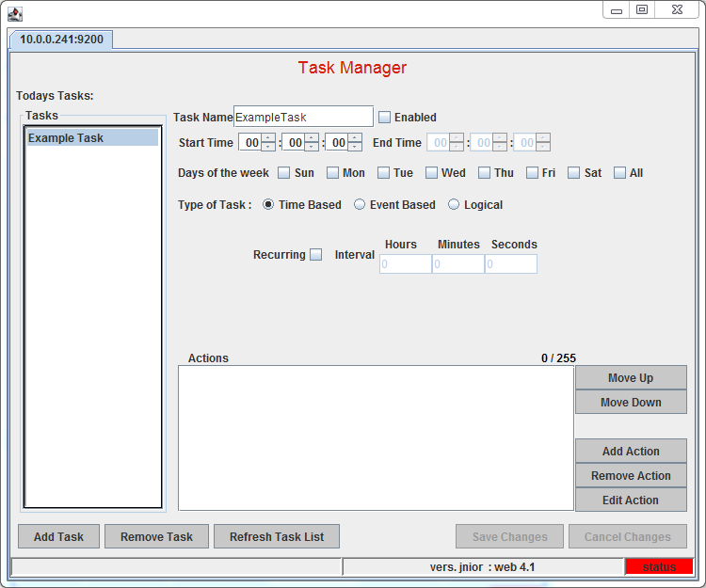Check the All days checkbox
706x588 pixels.
[619, 173]
